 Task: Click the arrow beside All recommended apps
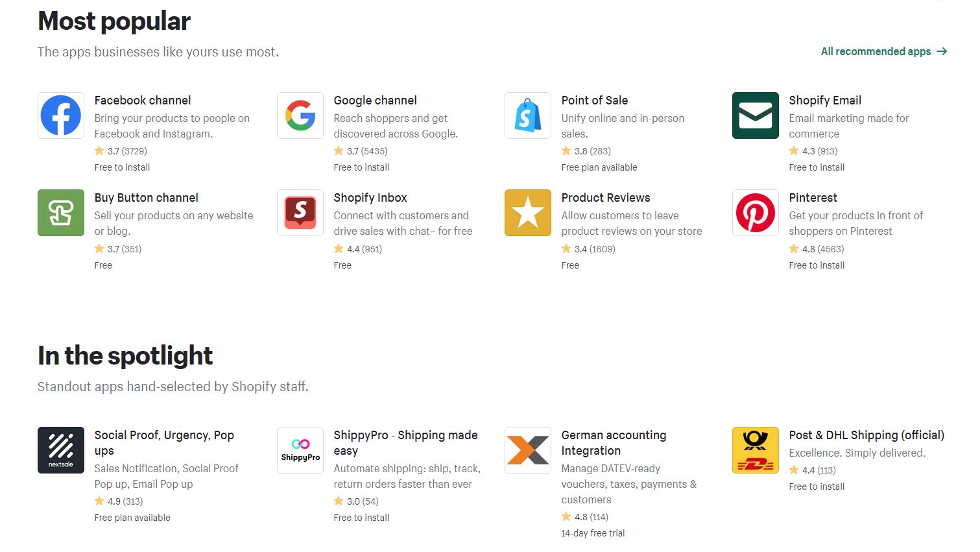point(942,51)
